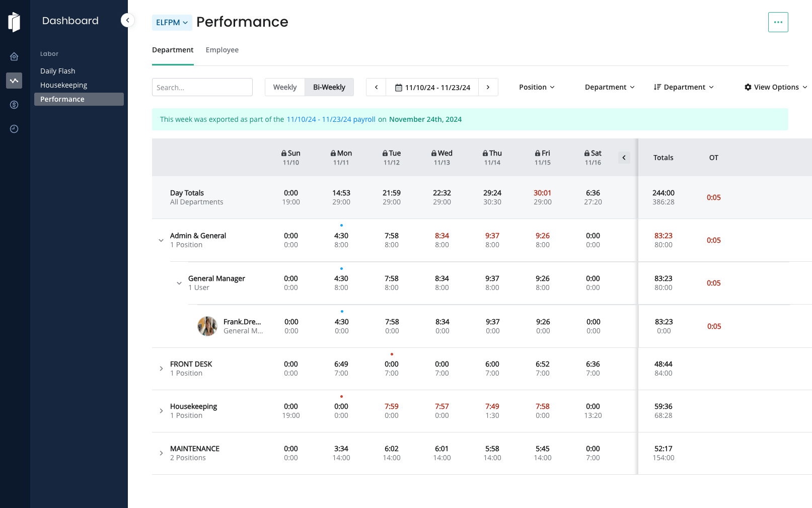Open the labor chart icon in sidebar
The image size is (812, 508).
[x=14, y=81]
